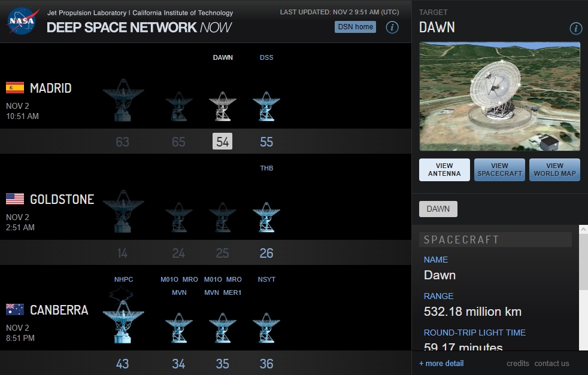The width and height of the screenshot is (588, 375).
Task: Click antenna number 35 in the Canberra row
Action: coord(222,364)
